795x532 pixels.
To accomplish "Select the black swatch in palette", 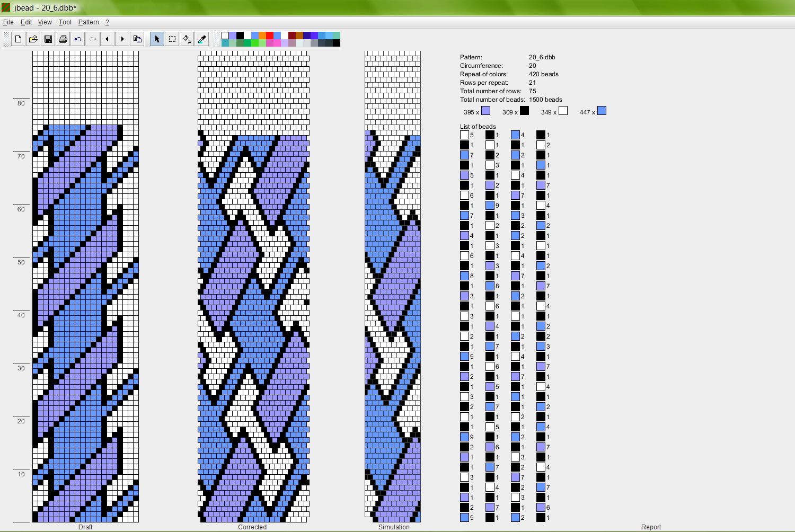I will click(x=240, y=36).
